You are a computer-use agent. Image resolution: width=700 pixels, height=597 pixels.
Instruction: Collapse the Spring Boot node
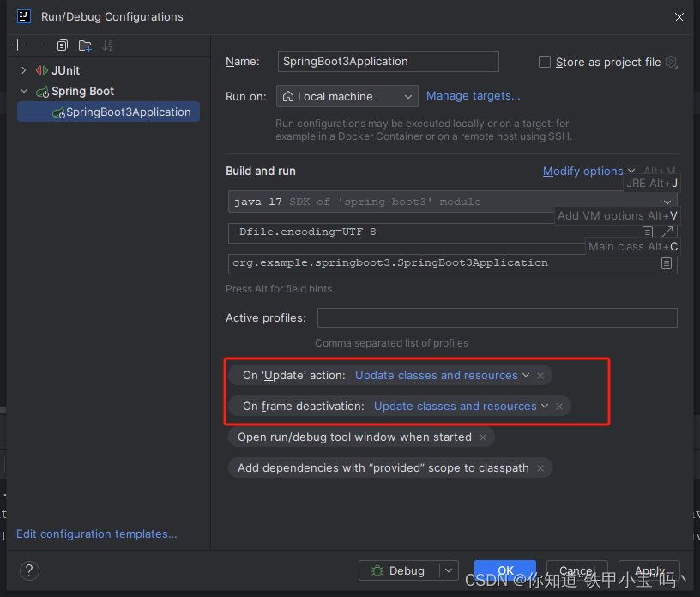click(24, 91)
